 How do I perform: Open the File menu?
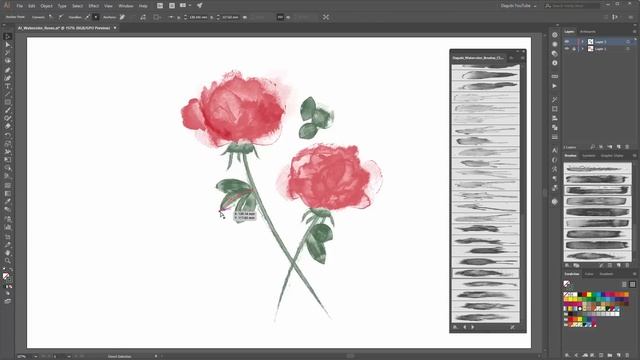click(20, 6)
